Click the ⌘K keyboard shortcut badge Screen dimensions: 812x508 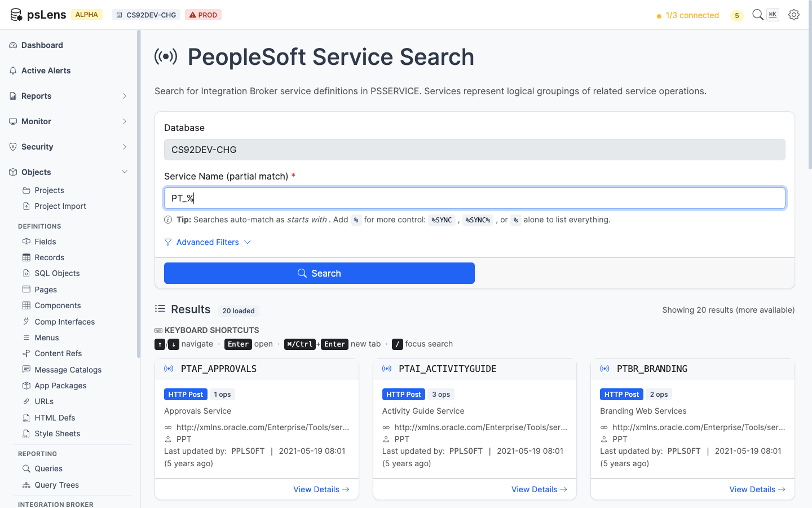pyautogui.click(x=773, y=15)
